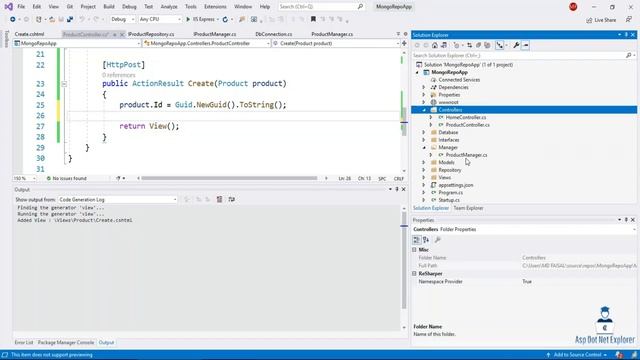Open the Analyze menu

[169, 7]
